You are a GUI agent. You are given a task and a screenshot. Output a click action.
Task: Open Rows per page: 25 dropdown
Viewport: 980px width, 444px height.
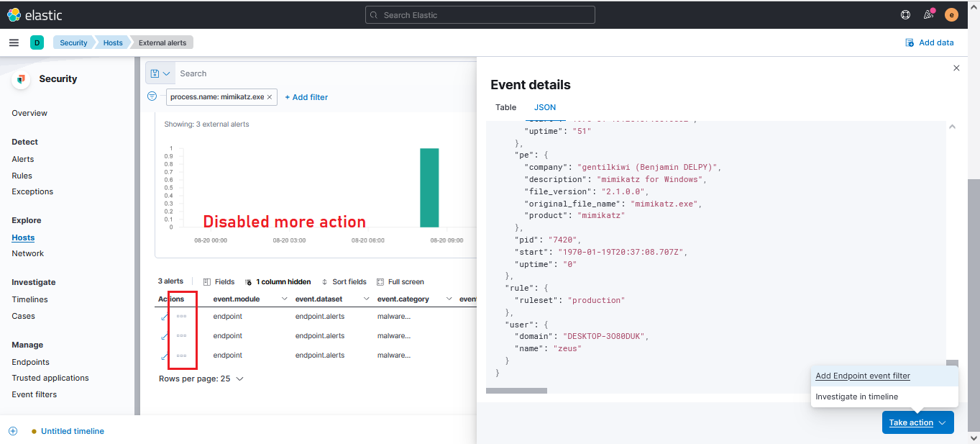pos(201,379)
